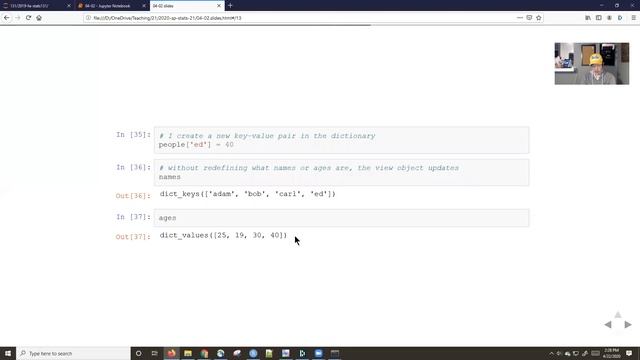This screenshot has width=640, height=360.
Task: Open the notification center icon
Action: [x=629, y=353]
